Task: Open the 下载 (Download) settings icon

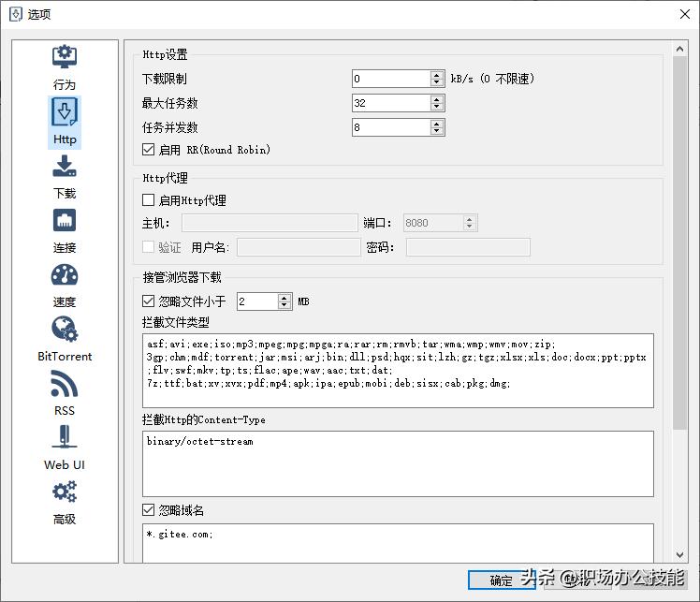Action: tap(65, 166)
